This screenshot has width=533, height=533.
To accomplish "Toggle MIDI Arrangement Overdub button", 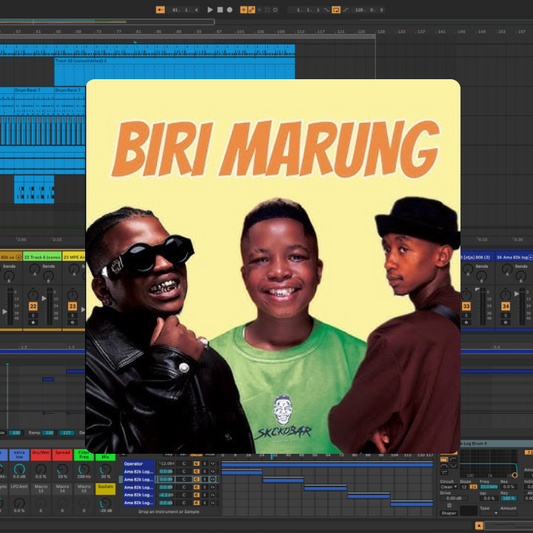I will click(243, 10).
